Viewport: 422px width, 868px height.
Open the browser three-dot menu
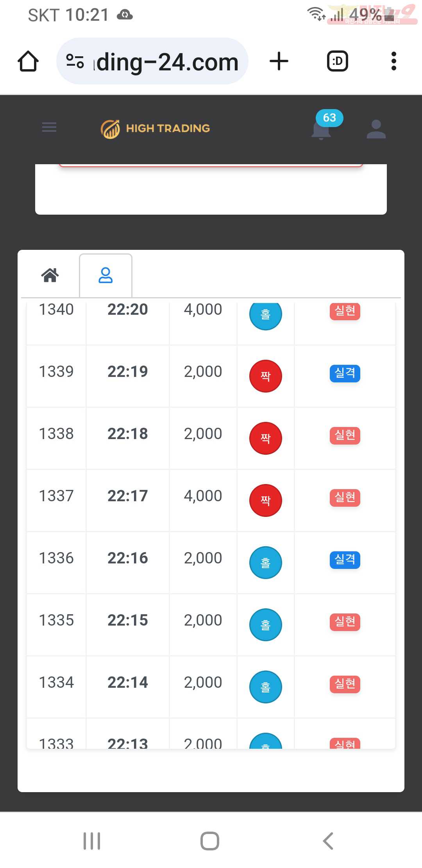(x=394, y=61)
